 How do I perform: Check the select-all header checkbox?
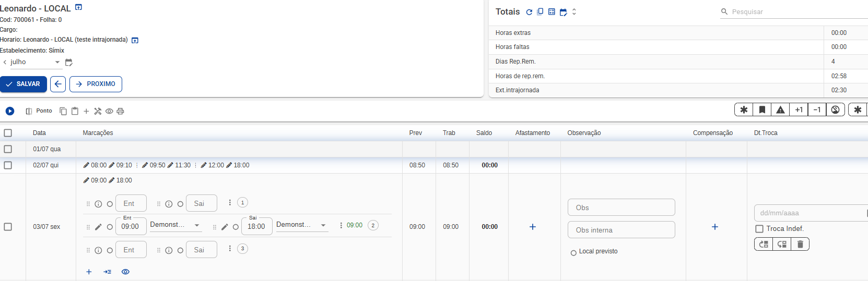point(8,133)
